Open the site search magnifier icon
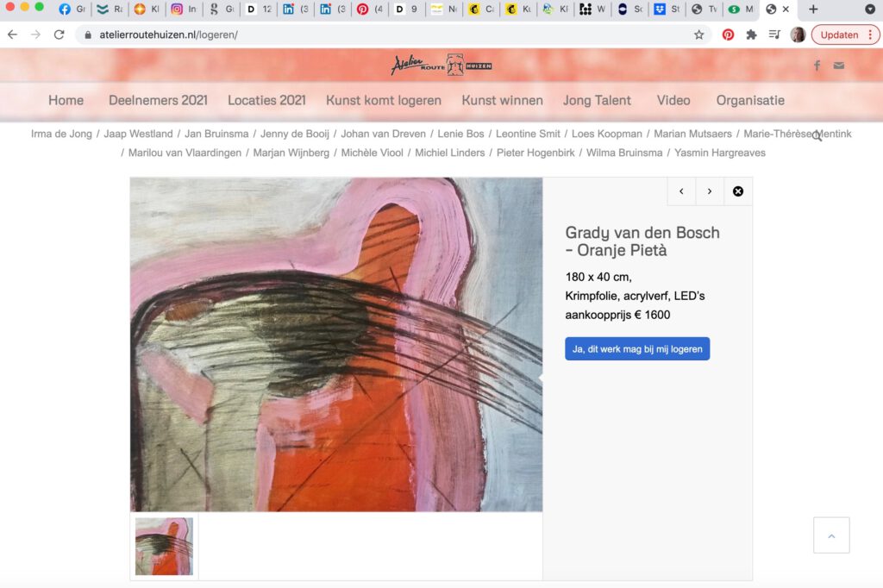The height and width of the screenshot is (588, 883). click(816, 136)
